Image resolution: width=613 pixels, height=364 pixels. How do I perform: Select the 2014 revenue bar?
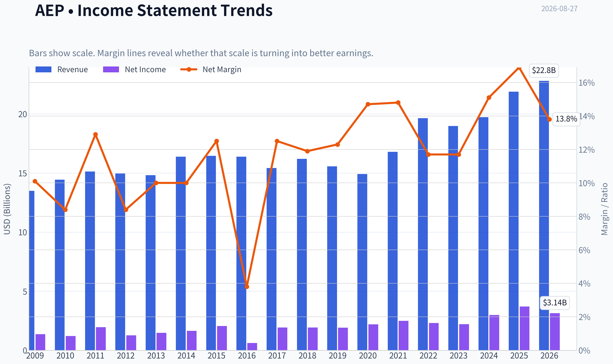coord(181,253)
